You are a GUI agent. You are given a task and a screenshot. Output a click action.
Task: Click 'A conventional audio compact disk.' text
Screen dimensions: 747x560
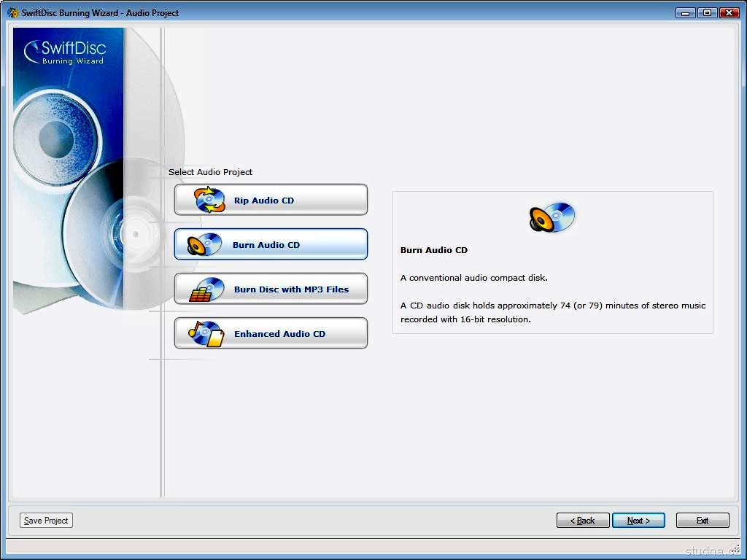pos(474,278)
